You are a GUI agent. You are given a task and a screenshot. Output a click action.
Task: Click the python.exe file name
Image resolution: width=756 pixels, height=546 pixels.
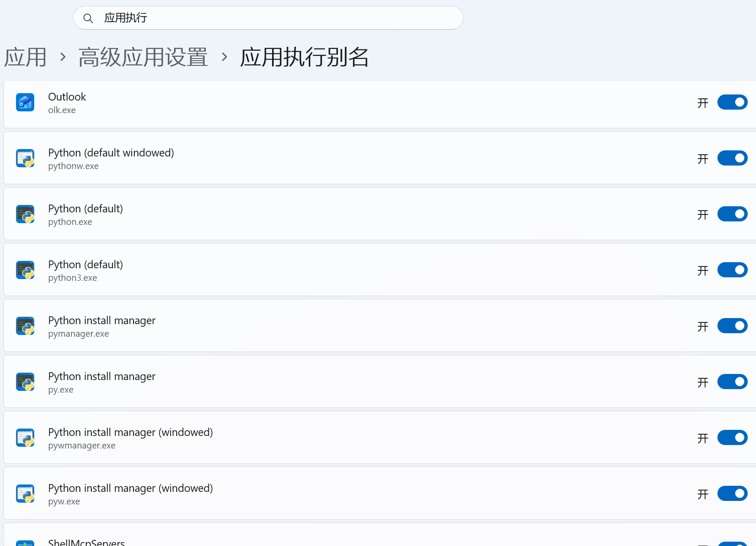point(70,222)
